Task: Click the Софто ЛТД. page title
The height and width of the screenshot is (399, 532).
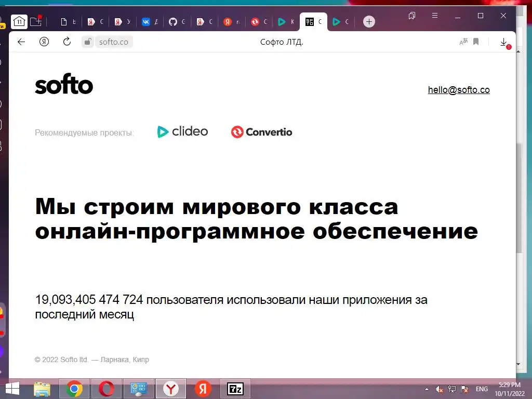Action: (282, 42)
